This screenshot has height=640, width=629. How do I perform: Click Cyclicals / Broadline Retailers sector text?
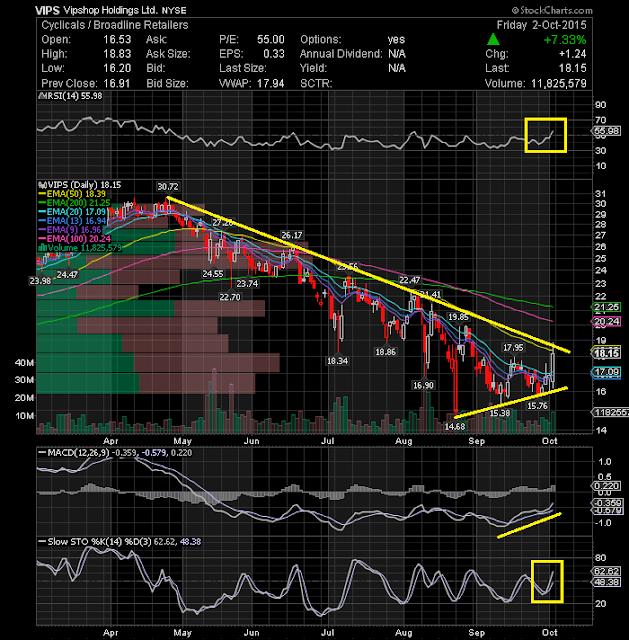pos(115,25)
